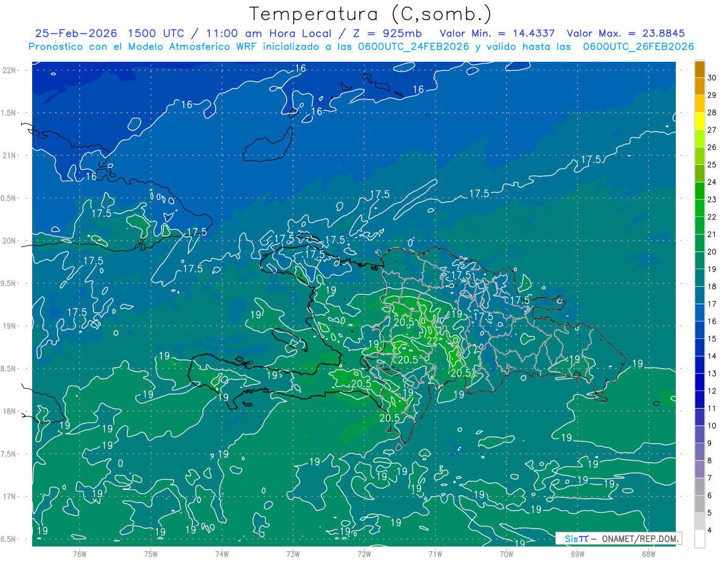Click the '75W' longitude axis label
The width and height of the screenshot is (728, 562).
pos(151,554)
